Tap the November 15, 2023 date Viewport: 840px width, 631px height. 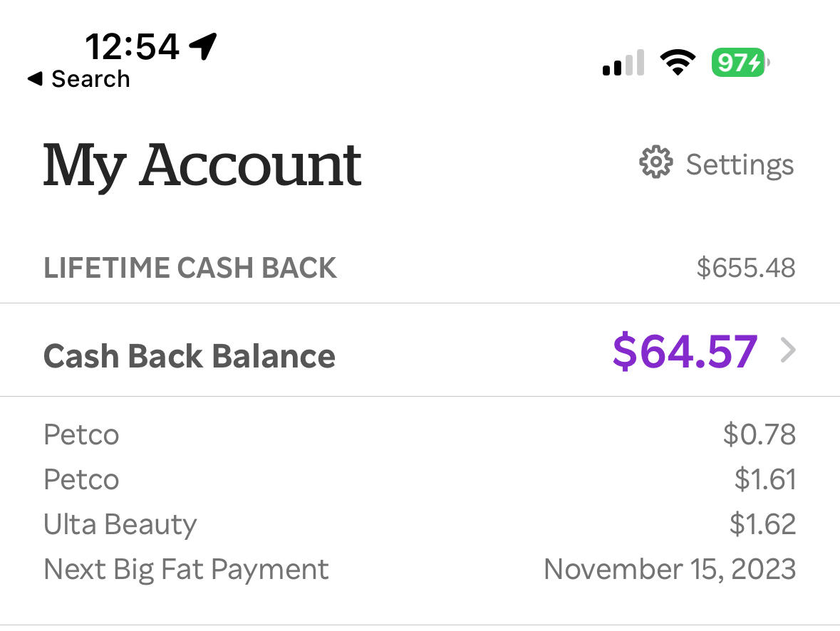(x=670, y=569)
